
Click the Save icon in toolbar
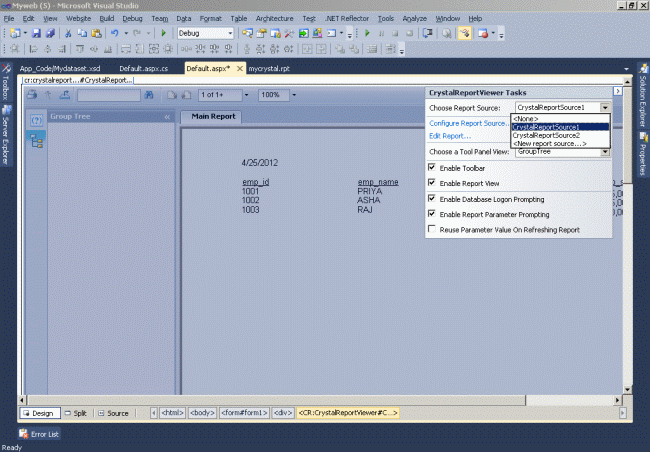click(36, 33)
